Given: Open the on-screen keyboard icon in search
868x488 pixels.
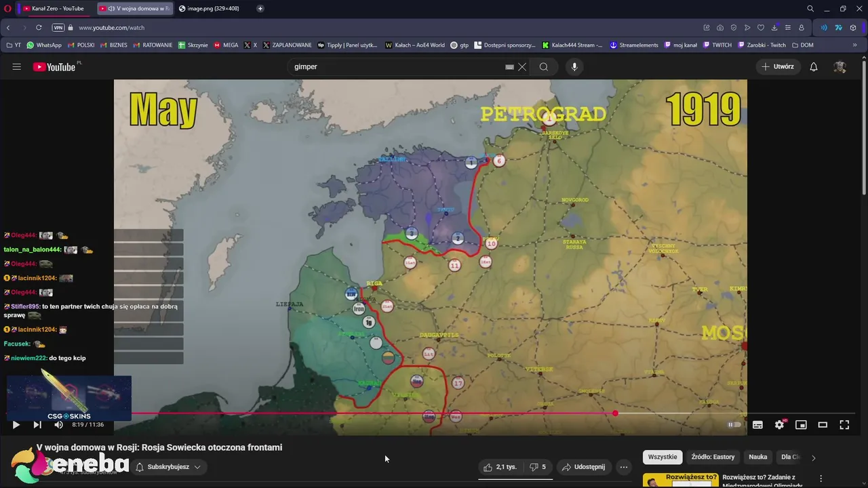Looking at the screenshot, I should click(509, 67).
